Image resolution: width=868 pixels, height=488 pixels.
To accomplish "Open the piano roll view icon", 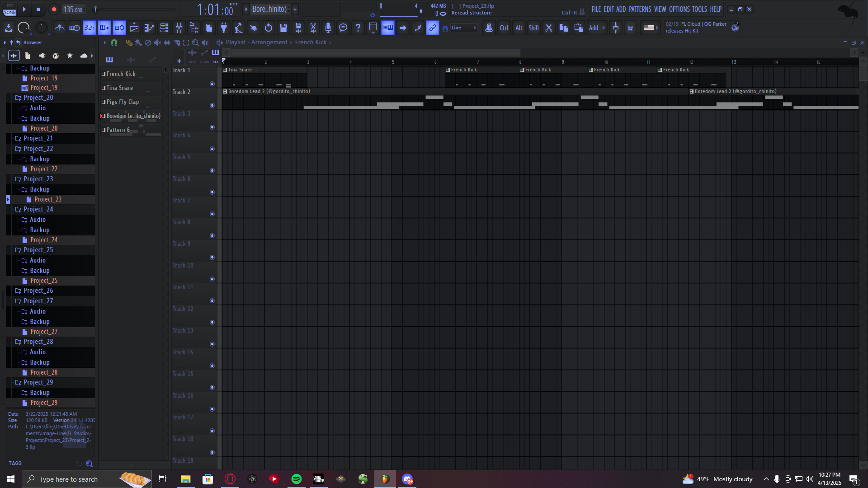I will [x=149, y=28].
